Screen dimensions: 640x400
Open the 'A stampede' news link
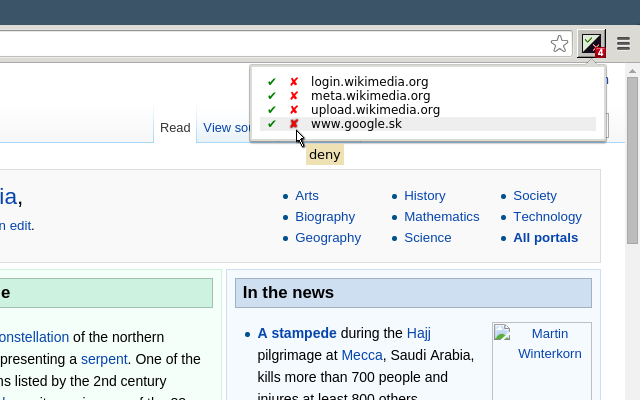297,333
